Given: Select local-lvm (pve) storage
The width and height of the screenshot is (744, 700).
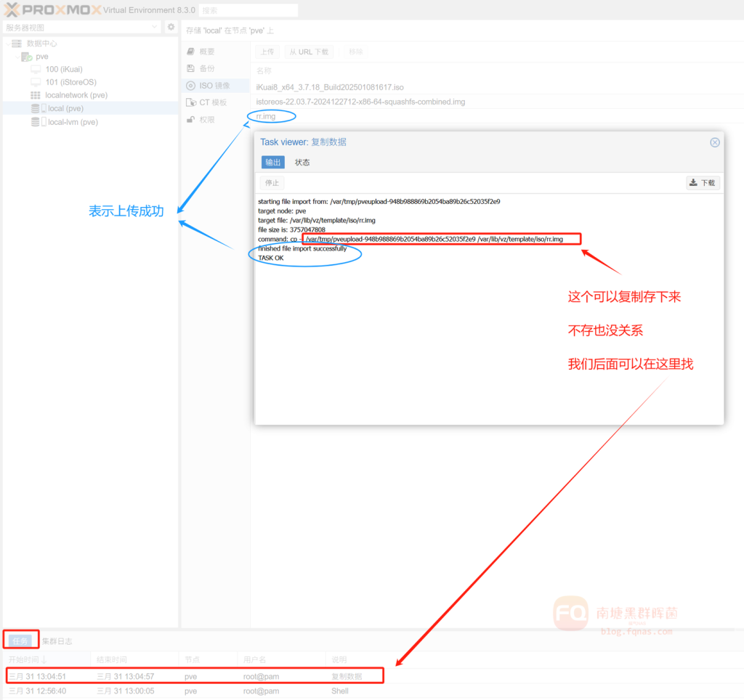Looking at the screenshot, I should (72, 122).
